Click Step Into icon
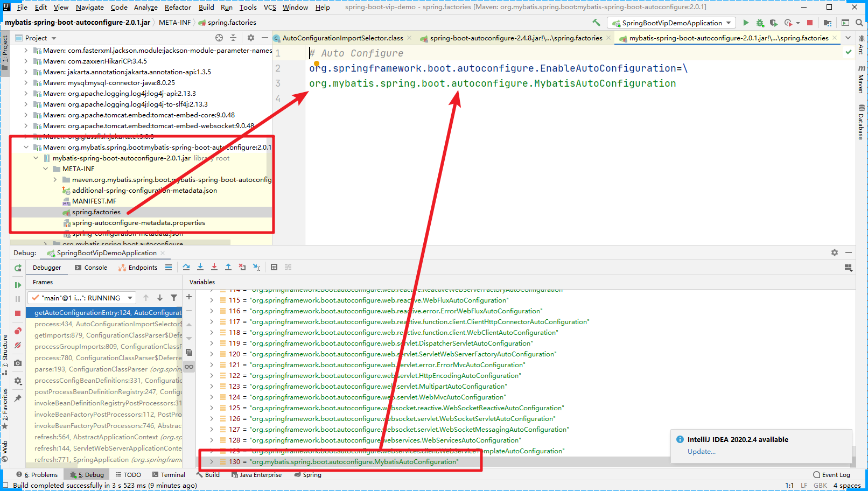 (x=200, y=267)
